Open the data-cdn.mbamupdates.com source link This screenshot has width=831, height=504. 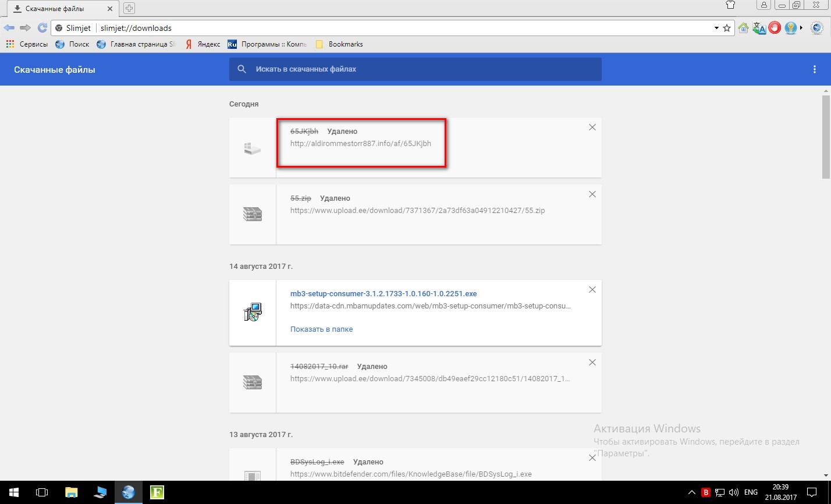(x=431, y=306)
